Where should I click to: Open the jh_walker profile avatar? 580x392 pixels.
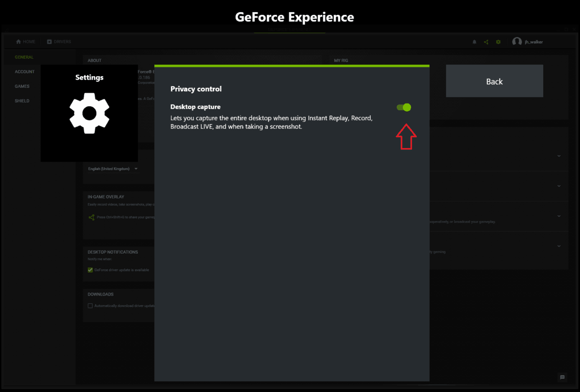click(517, 41)
